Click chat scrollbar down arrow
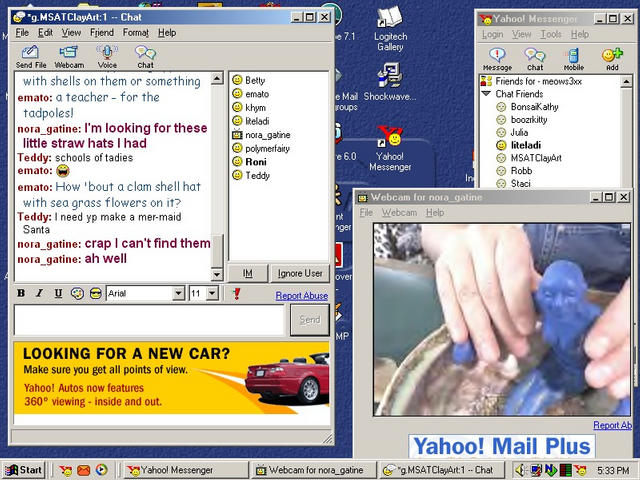 217,274
